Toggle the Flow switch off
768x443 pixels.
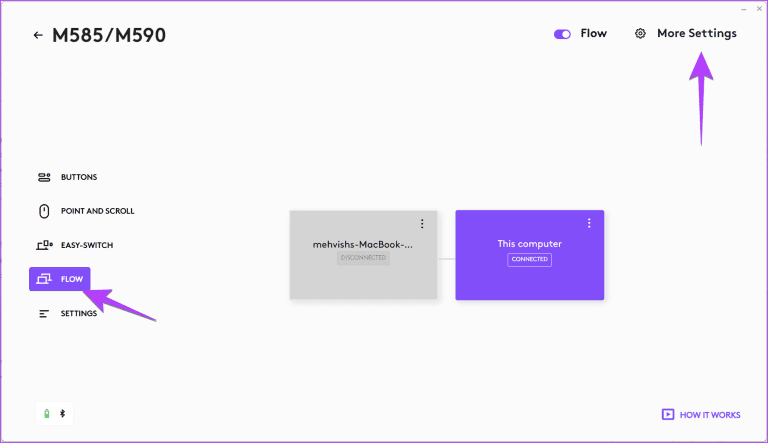point(562,34)
